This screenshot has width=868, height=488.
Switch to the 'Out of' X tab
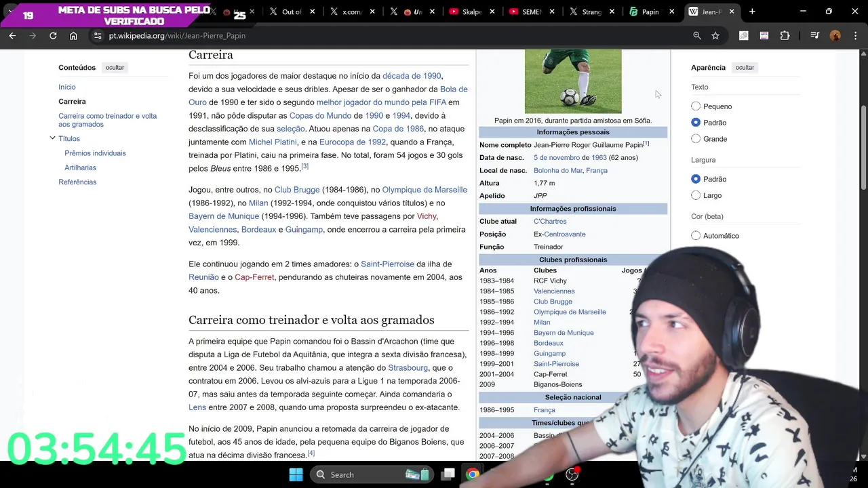(x=292, y=12)
